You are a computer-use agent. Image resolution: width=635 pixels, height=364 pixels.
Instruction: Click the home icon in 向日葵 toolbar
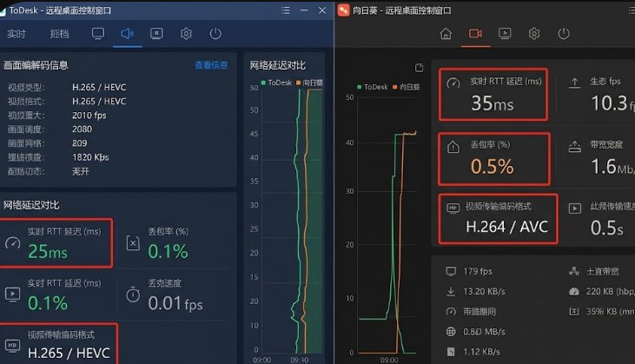click(x=446, y=34)
